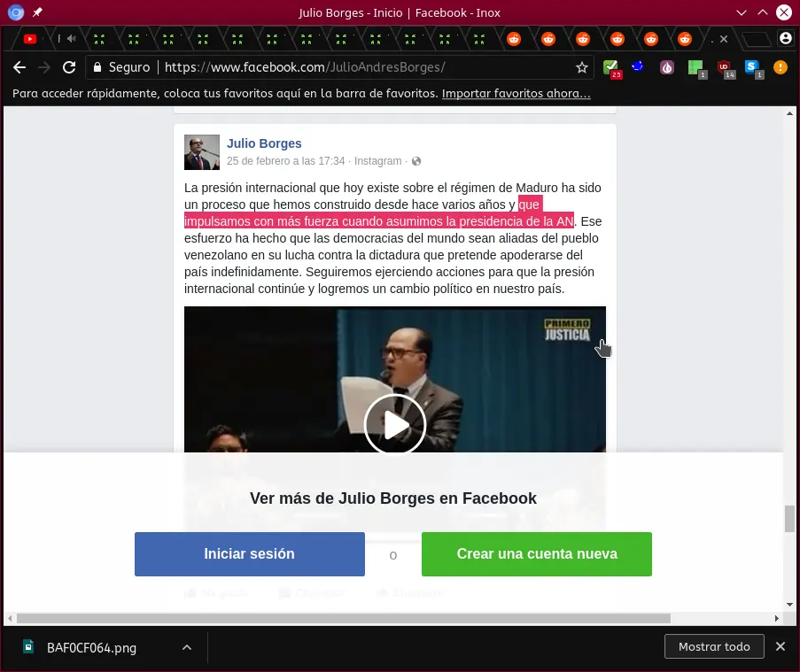
Task: Play the Primero Justicia video
Action: pos(395,424)
